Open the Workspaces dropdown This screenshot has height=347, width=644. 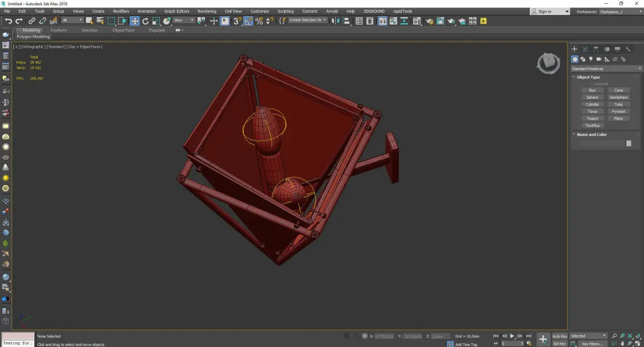coord(620,11)
